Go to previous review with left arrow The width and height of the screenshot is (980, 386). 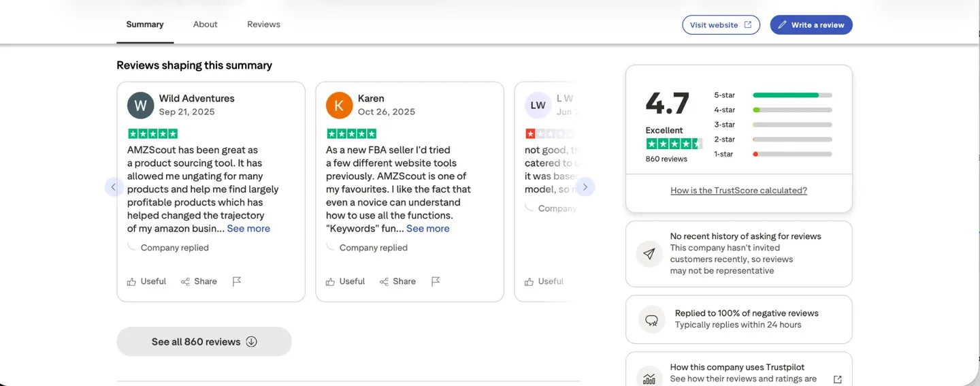pyautogui.click(x=114, y=187)
